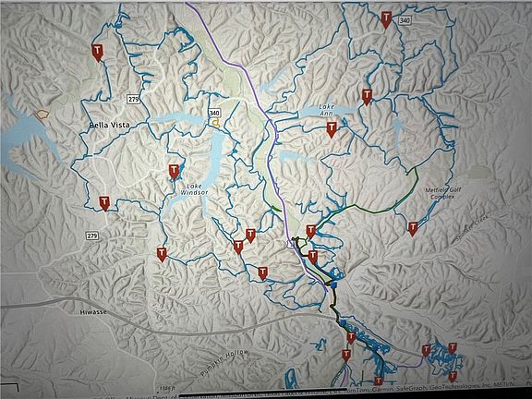Click the Pumpkin Hollow label

point(224,363)
